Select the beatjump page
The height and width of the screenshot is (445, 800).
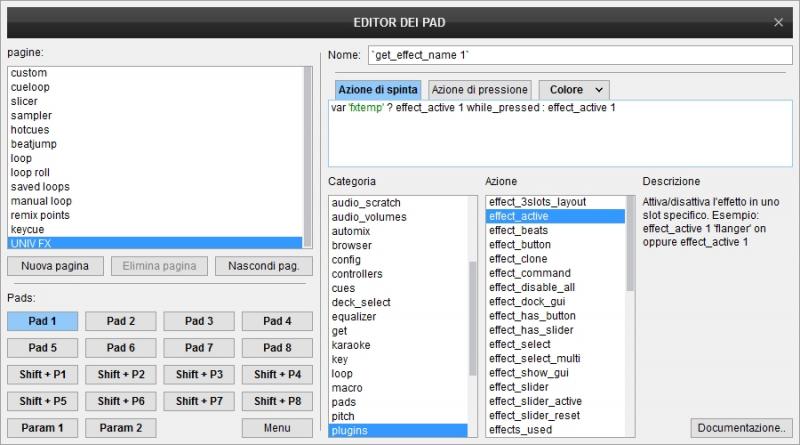pyautogui.click(x=155, y=144)
